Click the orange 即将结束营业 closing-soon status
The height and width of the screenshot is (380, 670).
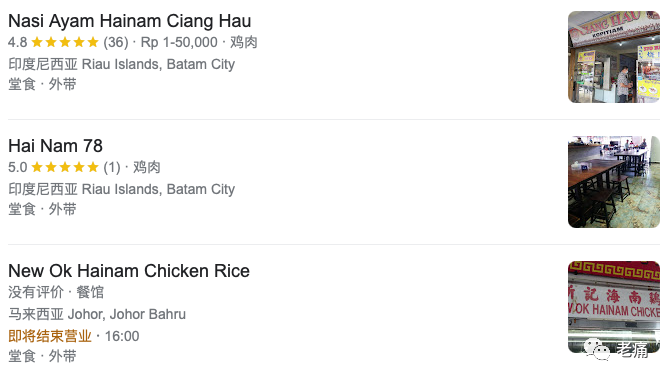point(50,336)
